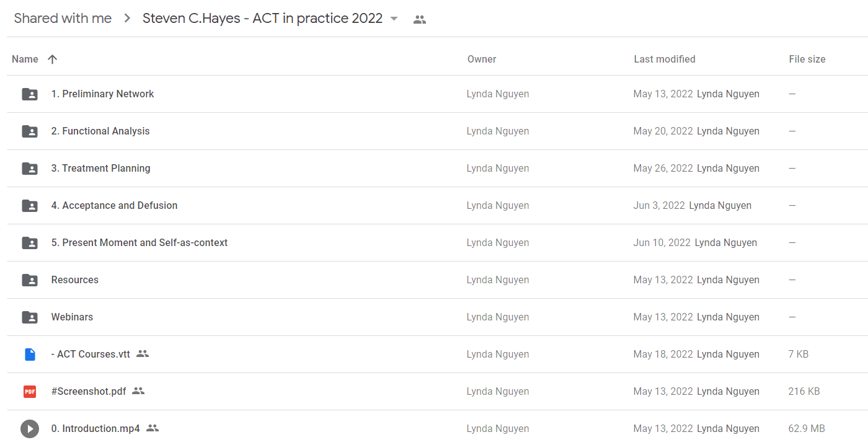
Task: Click owner Lynda Nguyen in Resources row
Action: click(498, 280)
